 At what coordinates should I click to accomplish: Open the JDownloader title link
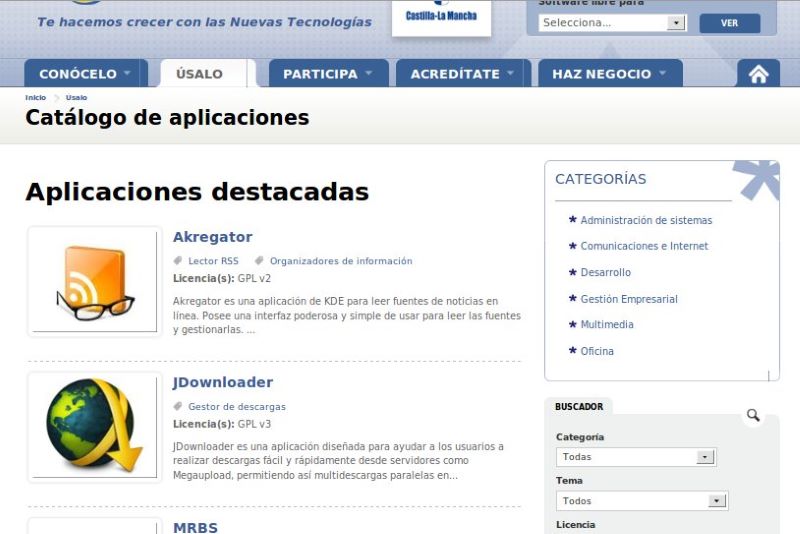(x=223, y=382)
